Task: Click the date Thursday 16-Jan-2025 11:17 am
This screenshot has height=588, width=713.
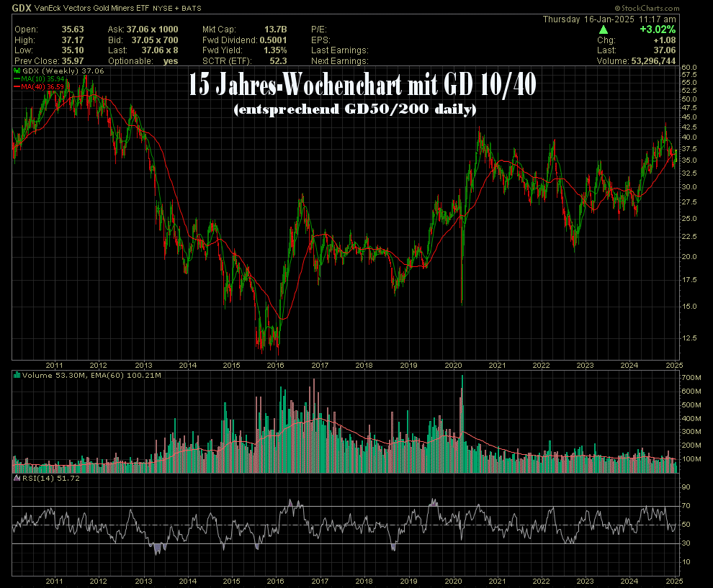Action: [x=609, y=19]
